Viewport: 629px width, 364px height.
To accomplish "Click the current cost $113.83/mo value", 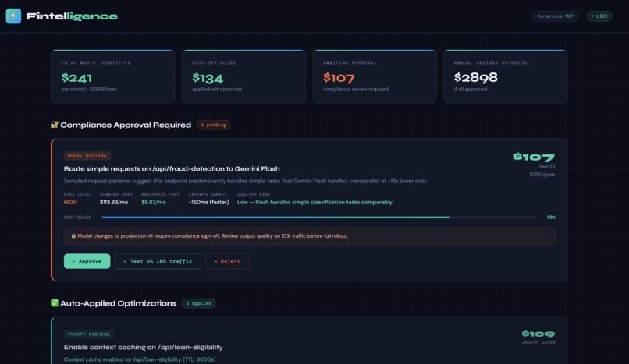I will (114, 202).
